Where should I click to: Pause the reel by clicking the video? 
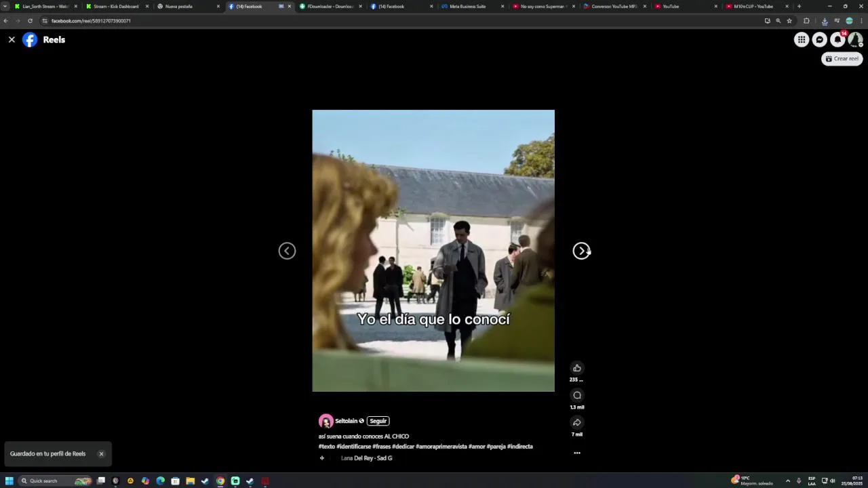(433, 251)
